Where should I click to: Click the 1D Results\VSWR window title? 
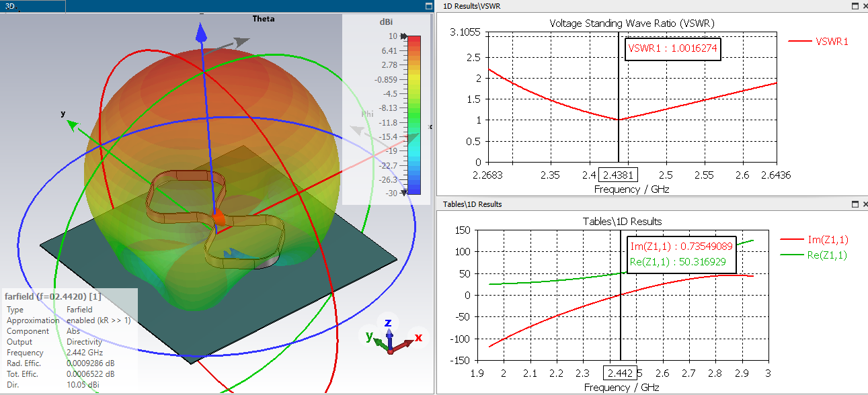472,6
